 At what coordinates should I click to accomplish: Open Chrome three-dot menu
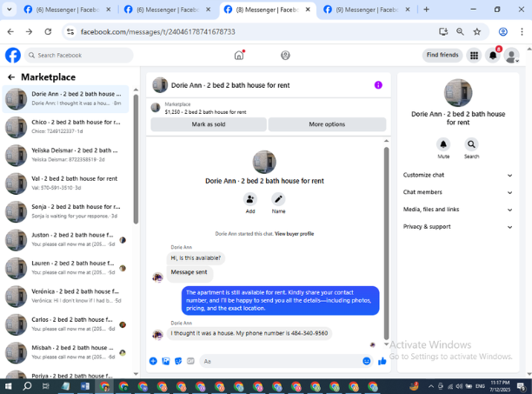[x=522, y=31]
